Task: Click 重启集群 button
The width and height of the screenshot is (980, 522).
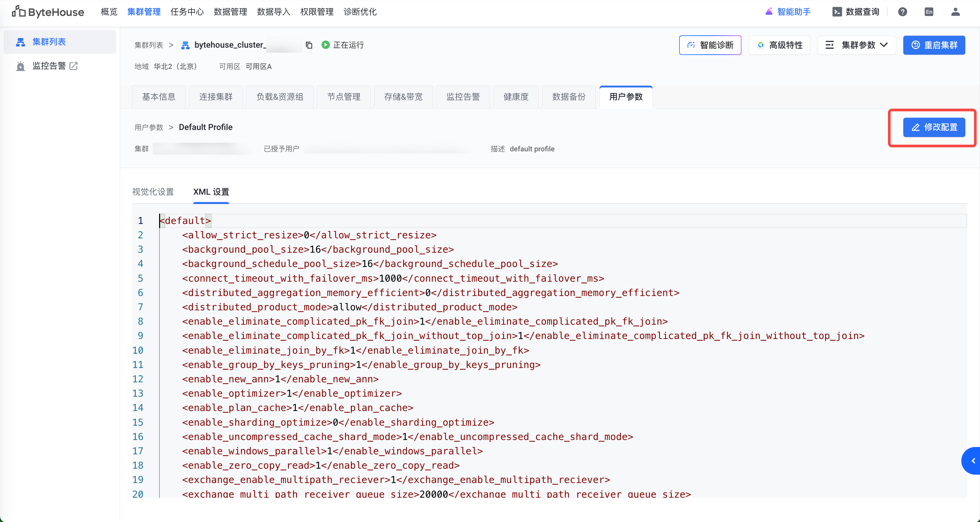Action: click(x=934, y=45)
